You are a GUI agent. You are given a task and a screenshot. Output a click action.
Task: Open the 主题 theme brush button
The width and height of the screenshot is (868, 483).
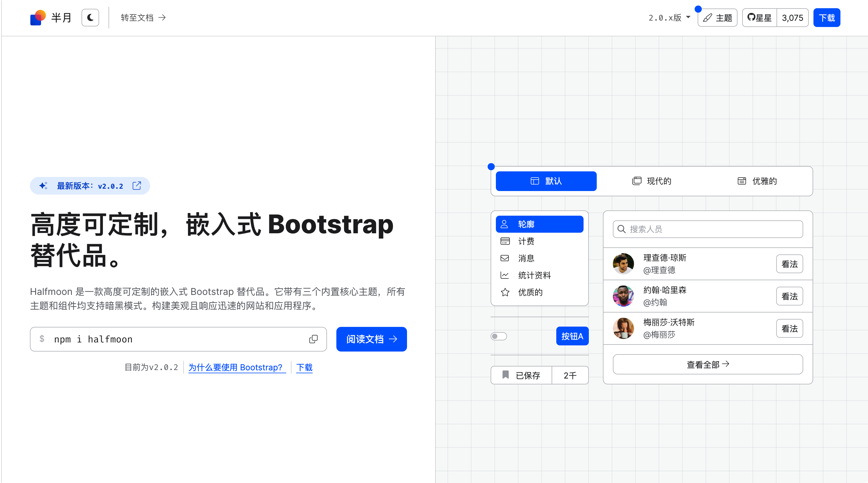pos(717,18)
